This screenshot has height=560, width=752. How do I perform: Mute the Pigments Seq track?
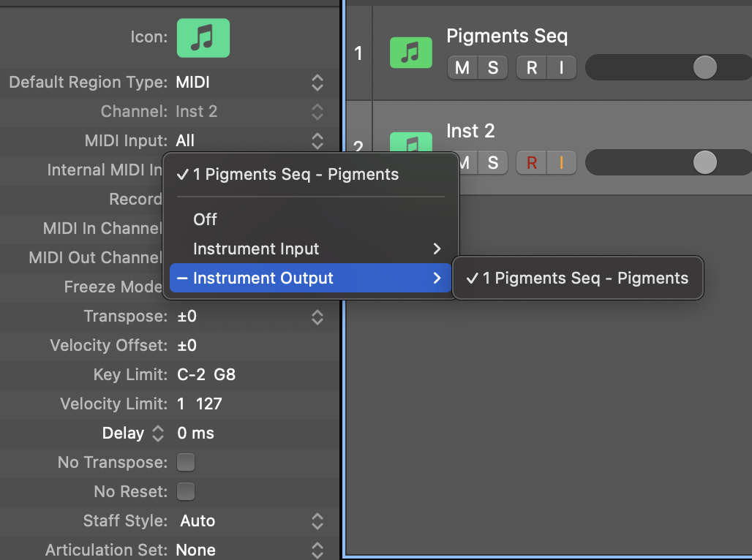(x=462, y=67)
